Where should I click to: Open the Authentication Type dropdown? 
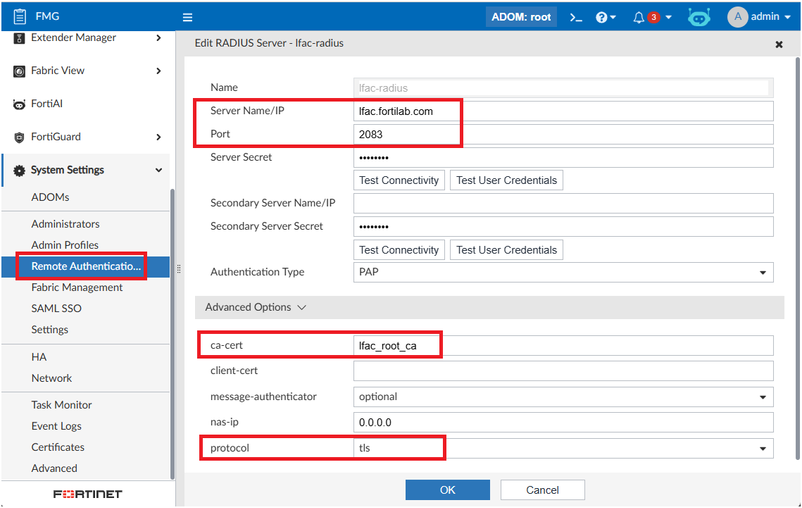tap(564, 272)
